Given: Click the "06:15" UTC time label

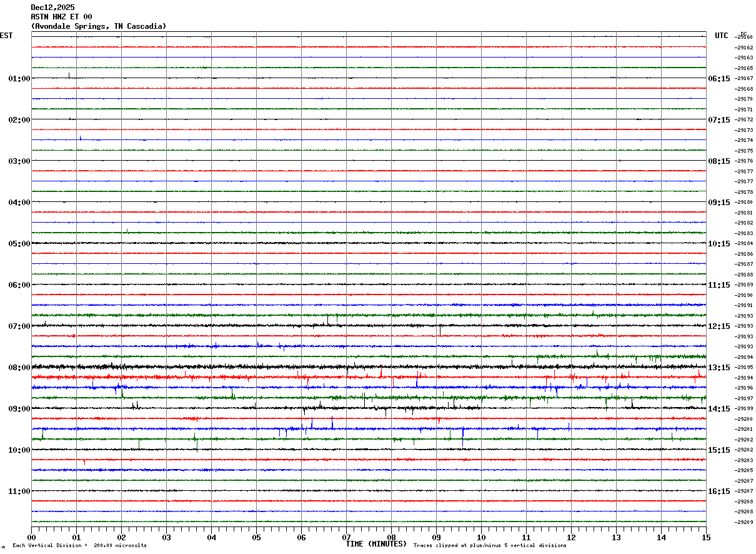Looking at the screenshot, I should [x=719, y=79].
